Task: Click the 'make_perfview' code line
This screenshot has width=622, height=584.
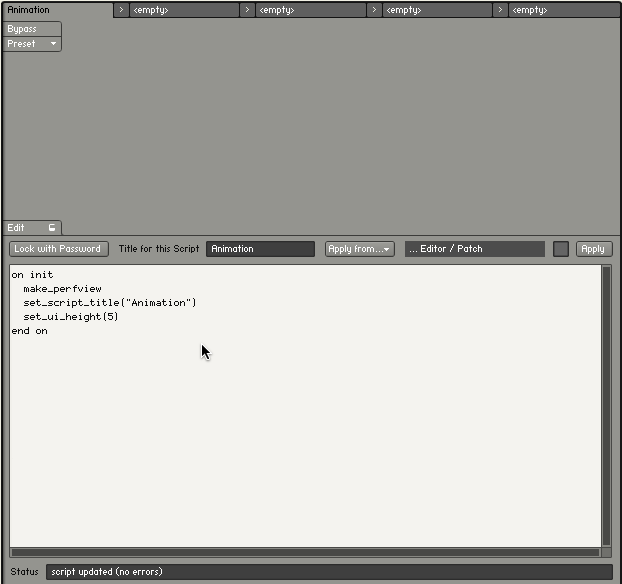Action: click(62, 289)
